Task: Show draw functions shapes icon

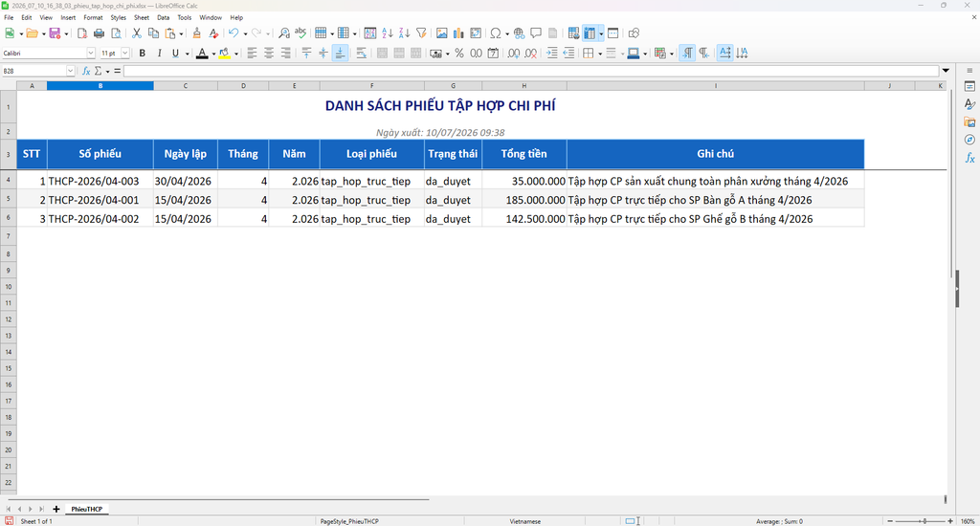Action: coord(634,33)
